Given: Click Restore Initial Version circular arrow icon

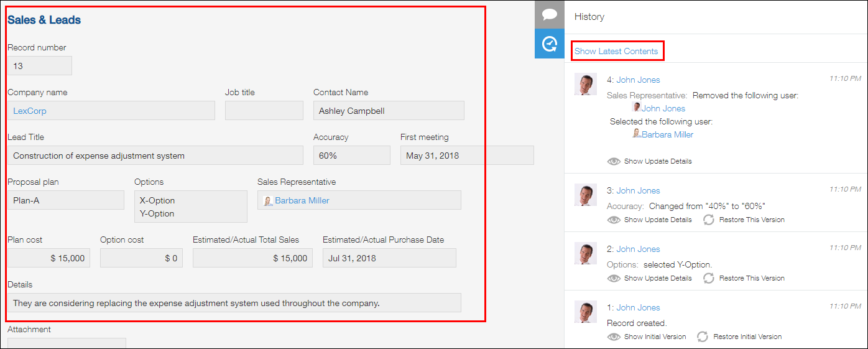Looking at the screenshot, I should (703, 337).
